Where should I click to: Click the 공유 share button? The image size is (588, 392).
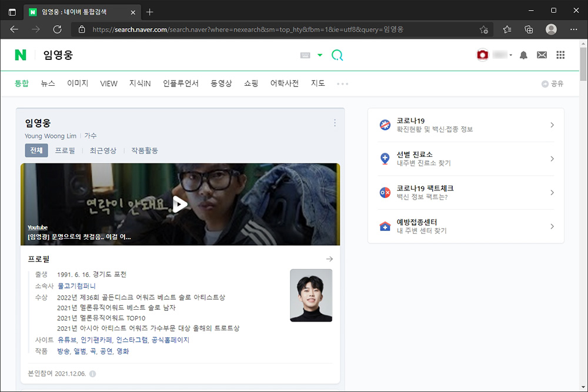click(x=552, y=84)
